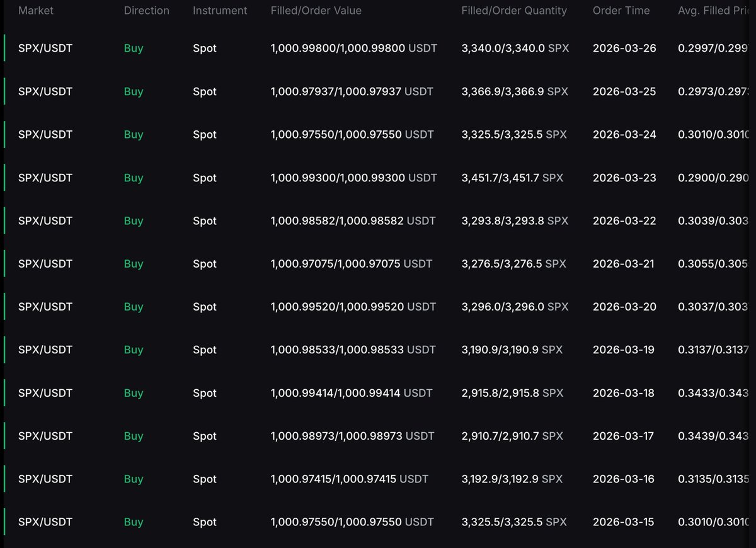Select order value 1,000.98533/1,000.98533 USDT
756x548 pixels.
(x=353, y=350)
